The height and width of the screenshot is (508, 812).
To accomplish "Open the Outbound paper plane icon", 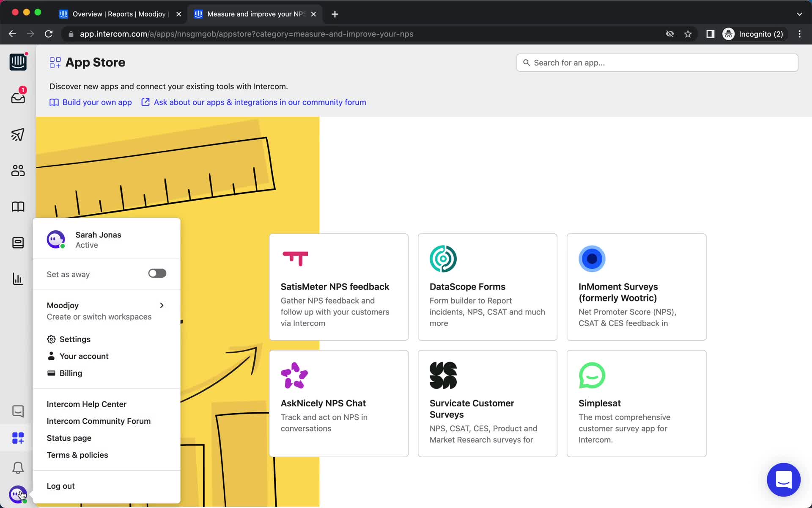I will [x=18, y=135].
